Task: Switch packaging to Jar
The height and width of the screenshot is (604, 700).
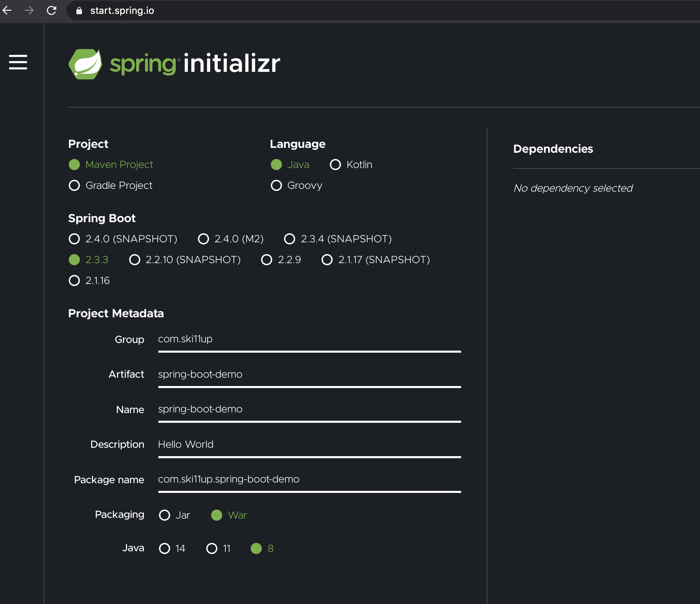Action: point(165,515)
